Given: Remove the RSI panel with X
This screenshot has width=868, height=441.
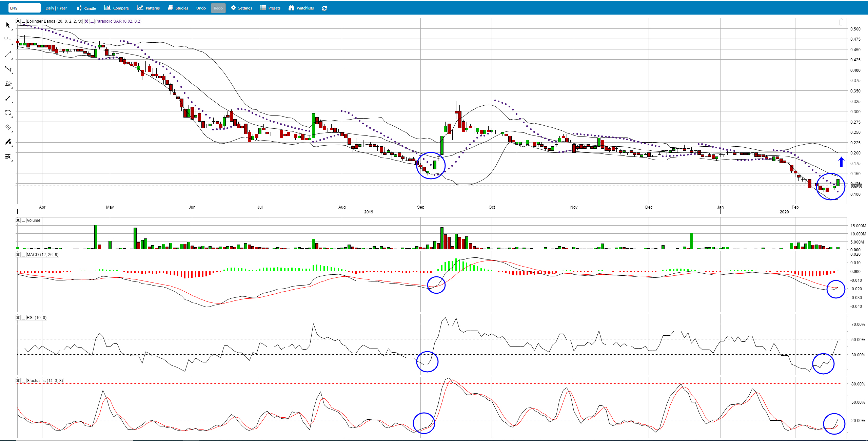Looking at the screenshot, I should pyautogui.click(x=18, y=318).
